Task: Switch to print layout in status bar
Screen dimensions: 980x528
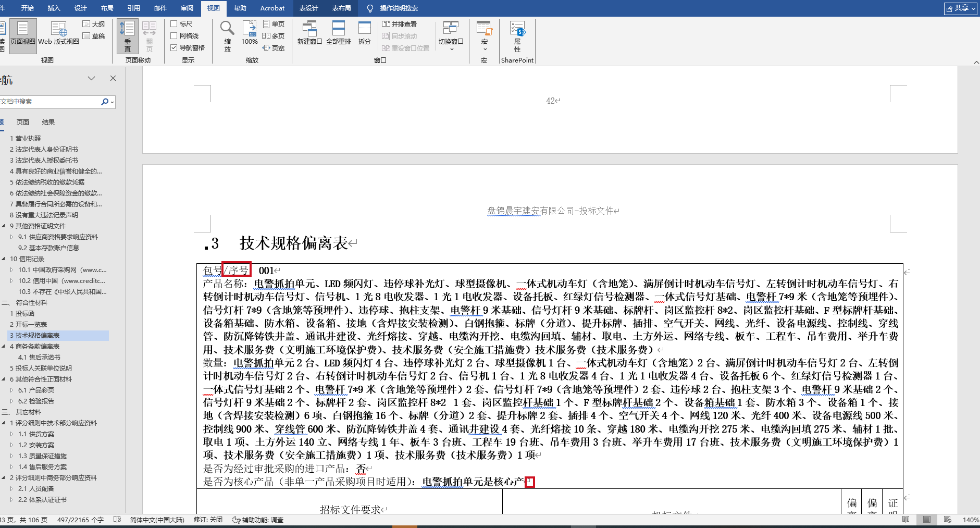Action: [927, 520]
